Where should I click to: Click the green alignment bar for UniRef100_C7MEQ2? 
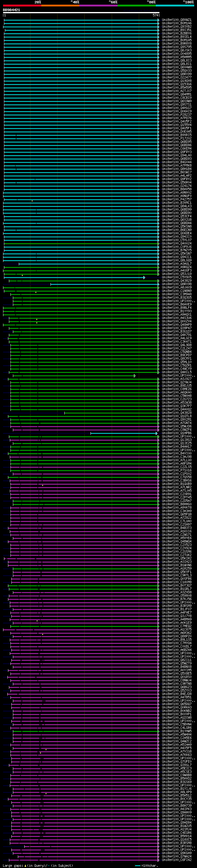[x=86, y=626]
